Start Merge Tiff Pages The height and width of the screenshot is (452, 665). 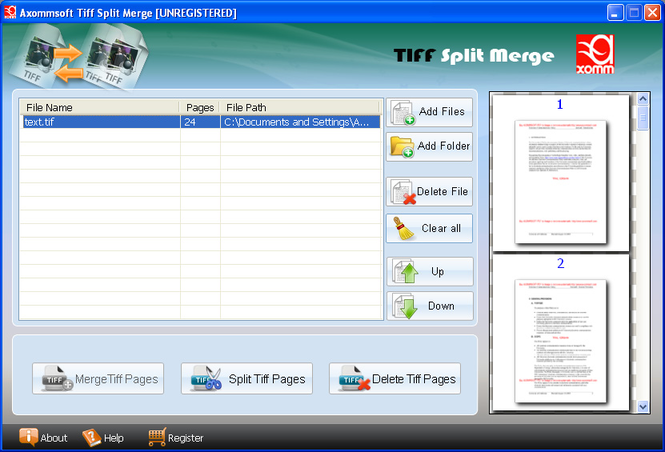[98, 379]
